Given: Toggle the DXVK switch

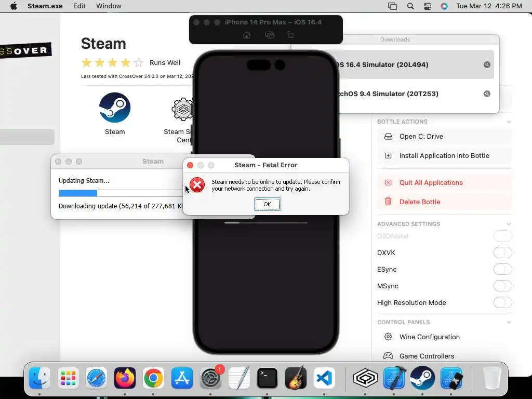Looking at the screenshot, I should click(502, 252).
